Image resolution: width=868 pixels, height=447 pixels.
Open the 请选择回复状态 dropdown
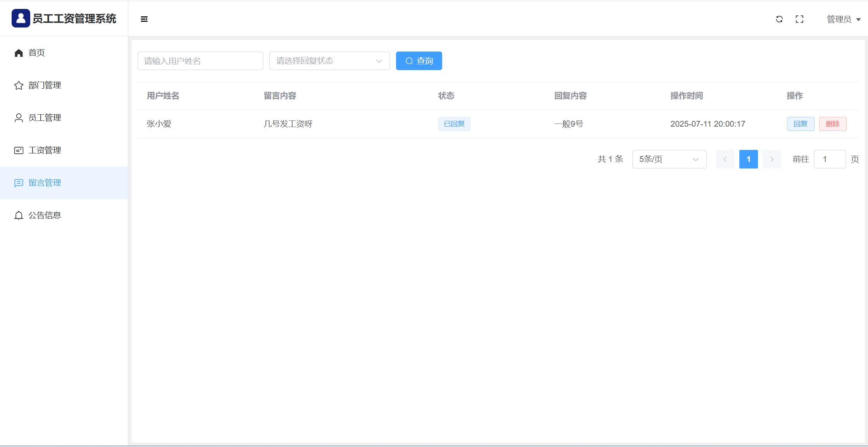(329, 61)
